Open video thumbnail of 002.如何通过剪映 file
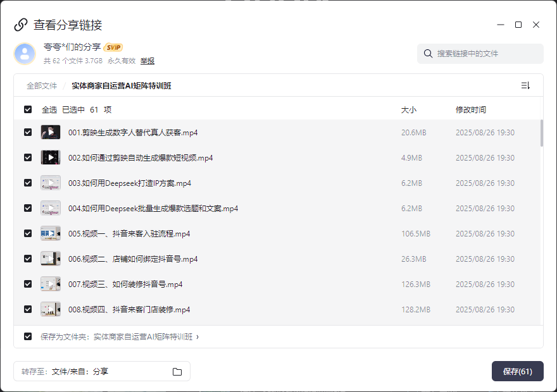Image resolution: width=557 pixels, height=392 pixels. (51, 157)
